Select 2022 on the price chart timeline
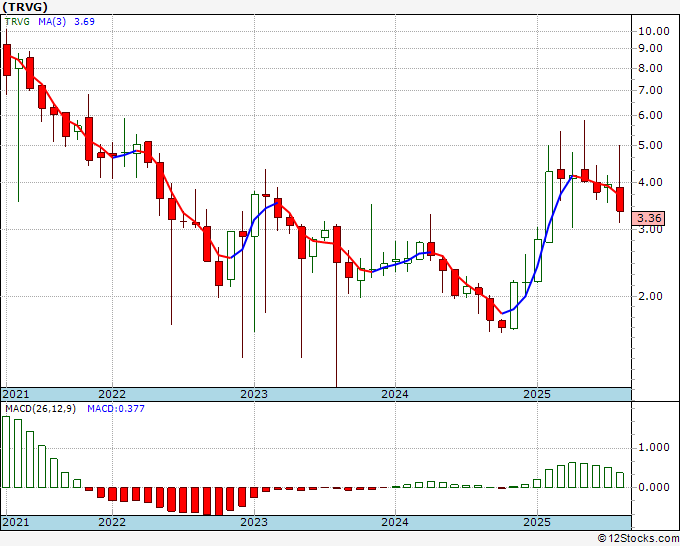Screen dimensions: 680x546 (x=112, y=394)
